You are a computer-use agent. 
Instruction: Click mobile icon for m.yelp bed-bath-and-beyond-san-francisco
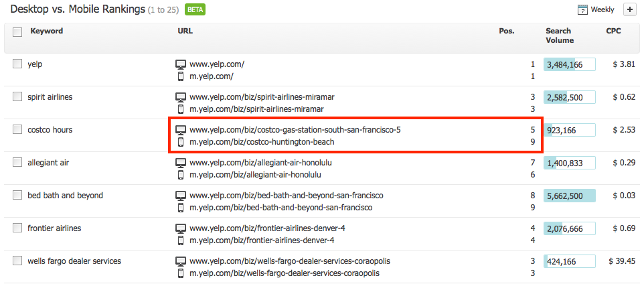tap(181, 208)
